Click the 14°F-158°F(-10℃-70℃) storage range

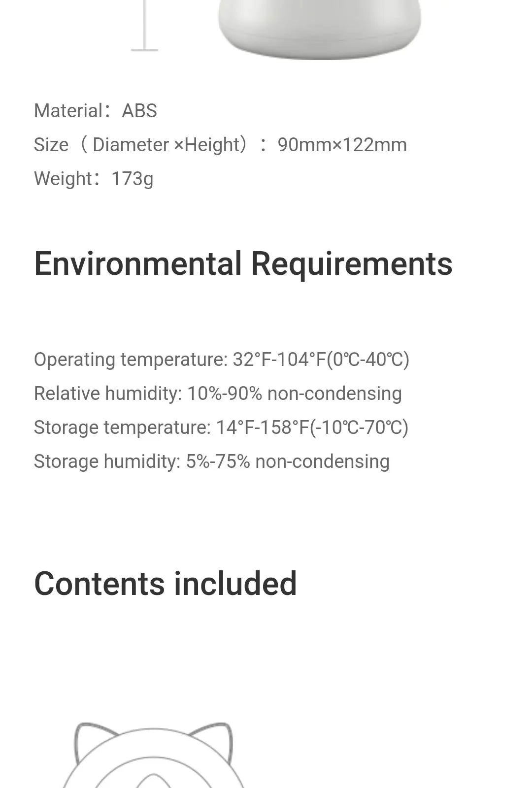coord(312,427)
